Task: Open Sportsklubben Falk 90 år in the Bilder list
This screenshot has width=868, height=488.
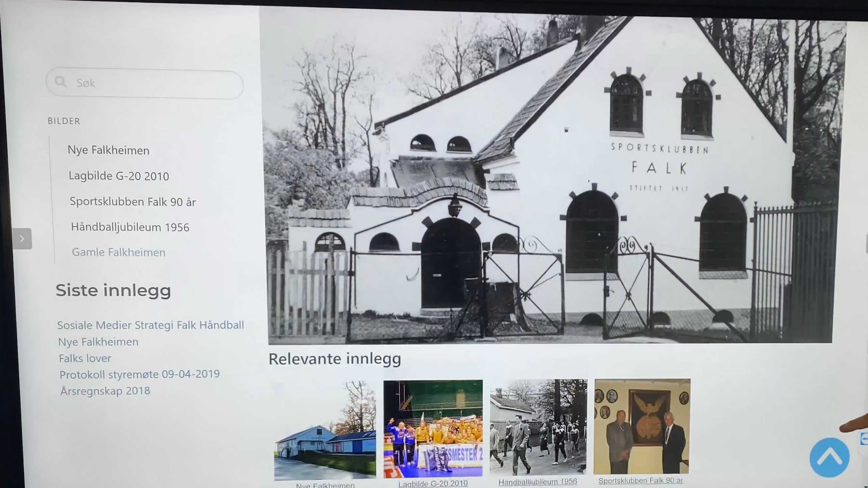Action: coord(133,201)
